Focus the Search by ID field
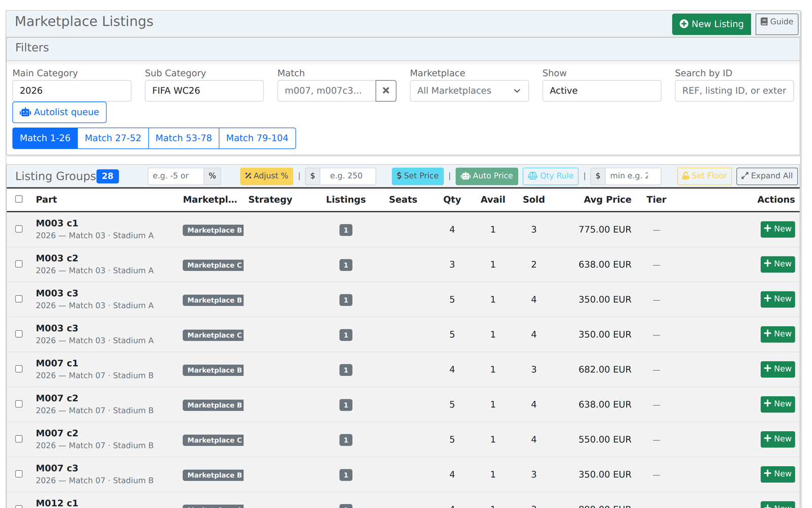Screen dimensions: 812x508 pyautogui.click(x=734, y=91)
